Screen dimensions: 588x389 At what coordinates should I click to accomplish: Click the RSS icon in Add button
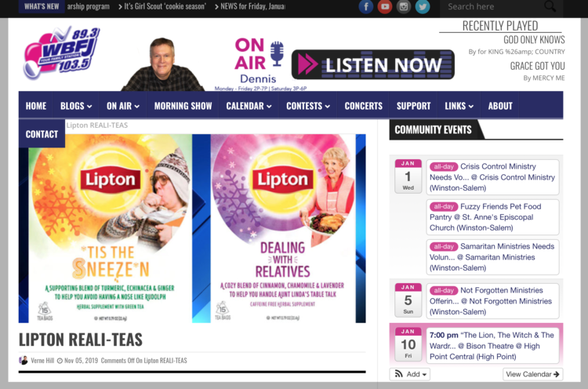(398, 374)
